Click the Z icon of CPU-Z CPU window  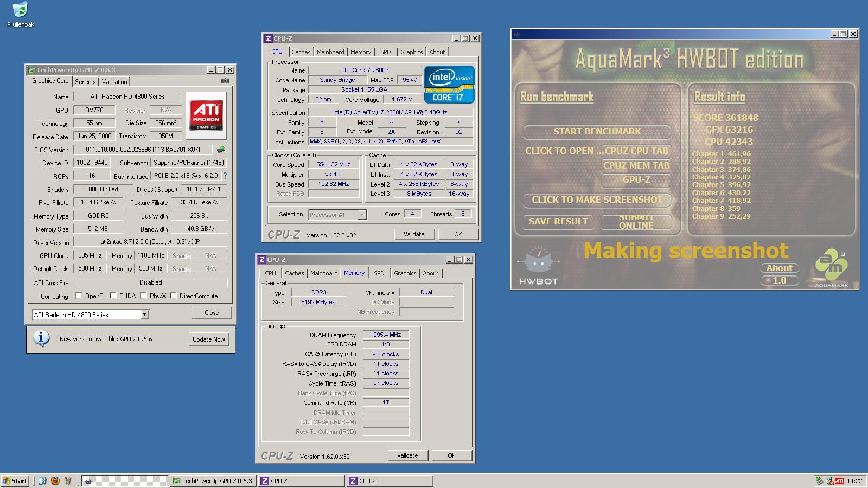268,38
